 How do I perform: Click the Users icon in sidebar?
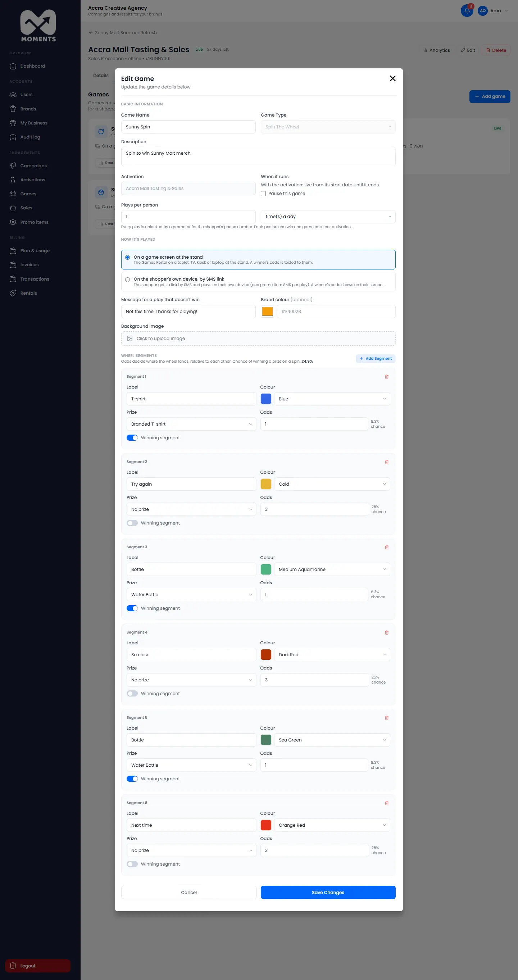(13, 94)
